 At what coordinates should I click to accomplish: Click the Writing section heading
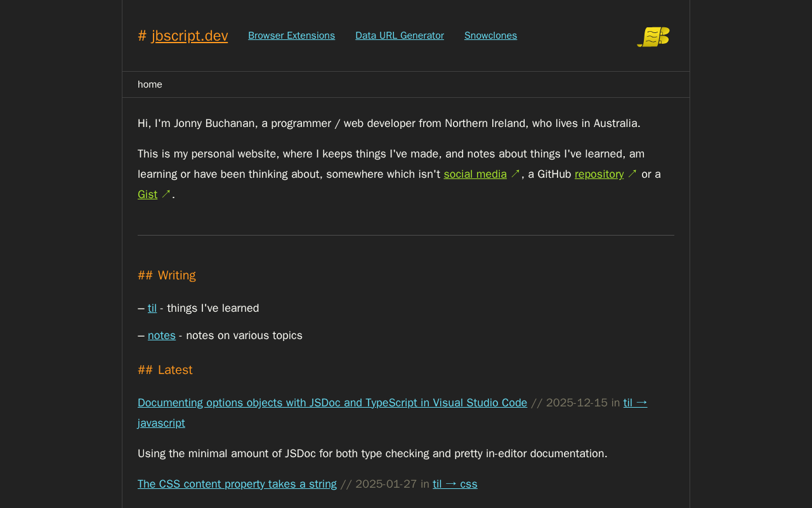pos(167,275)
